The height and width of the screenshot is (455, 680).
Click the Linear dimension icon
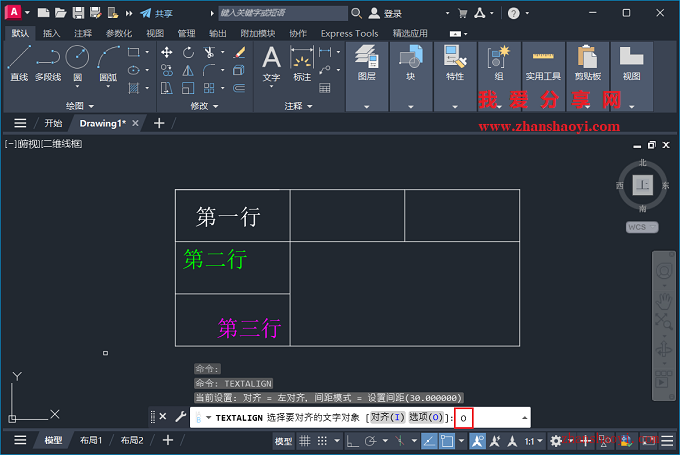pyautogui.click(x=325, y=52)
